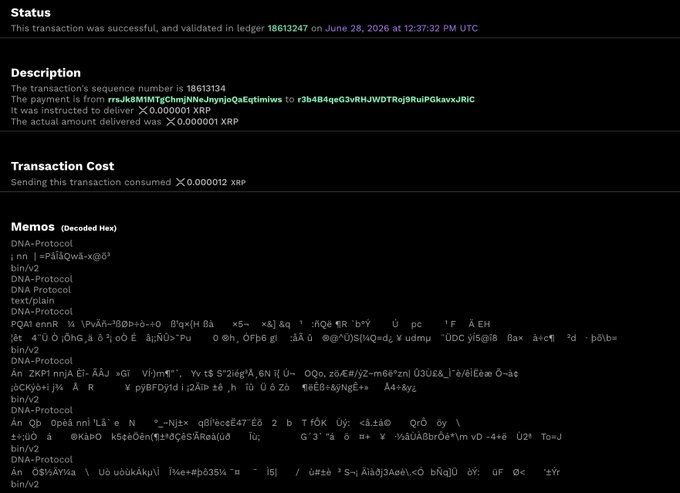
Task: Select the memo line starting with PQA1 ennR
Action: point(251,324)
